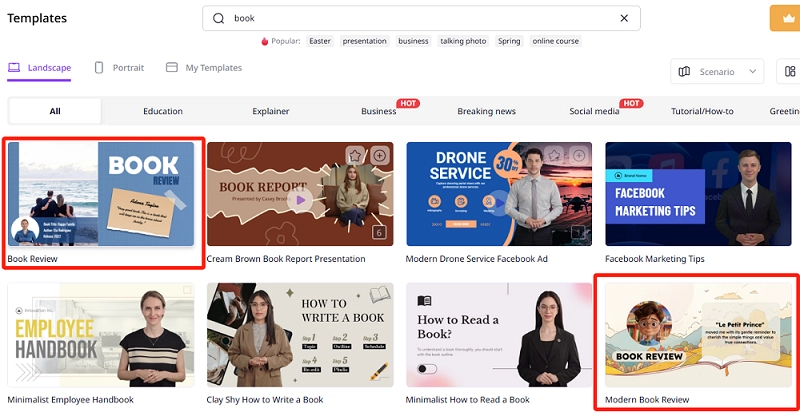800x416 pixels.
Task: Click the search magnifier icon
Action: (218, 18)
